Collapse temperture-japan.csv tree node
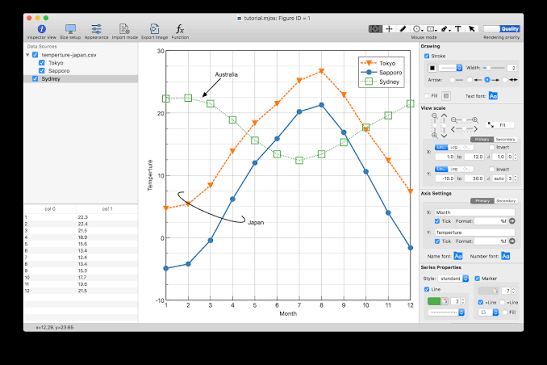 coord(28,55)
